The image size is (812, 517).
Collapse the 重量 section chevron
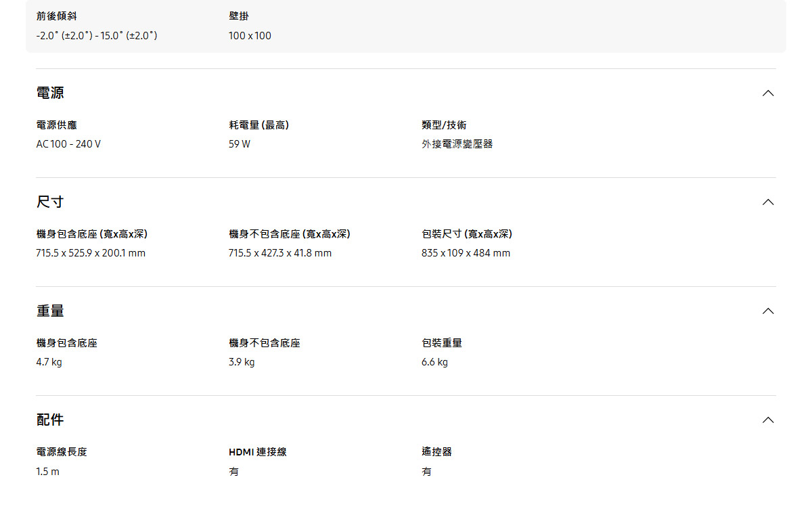767,311
